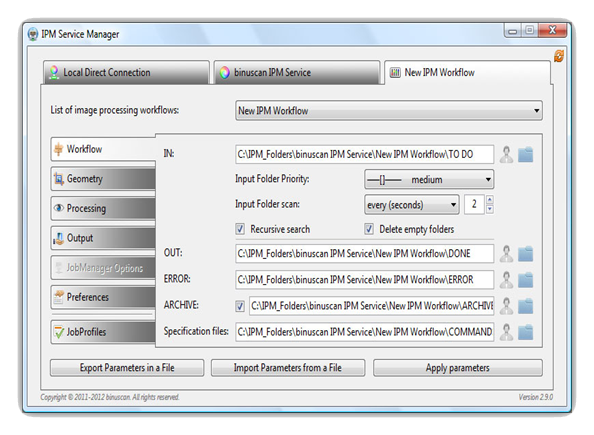Click folder icon beside Specification files path
594x435 pixels.
(525, 332)
